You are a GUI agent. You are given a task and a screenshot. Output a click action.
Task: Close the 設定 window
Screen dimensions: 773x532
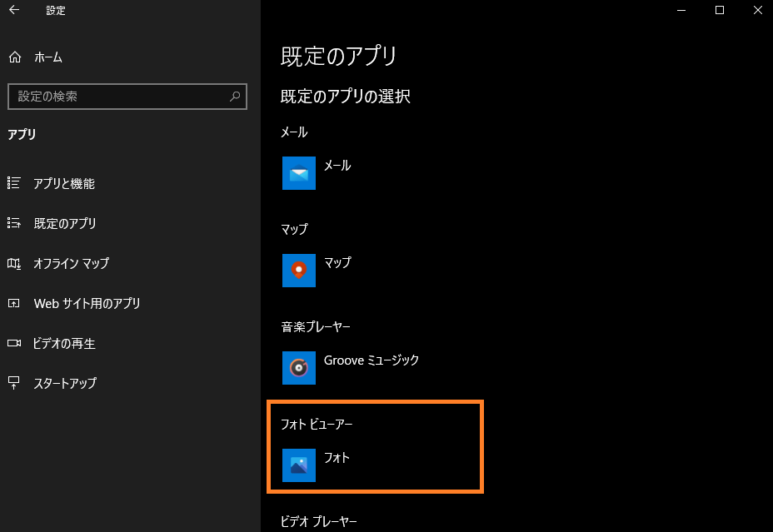coord(758,10)
